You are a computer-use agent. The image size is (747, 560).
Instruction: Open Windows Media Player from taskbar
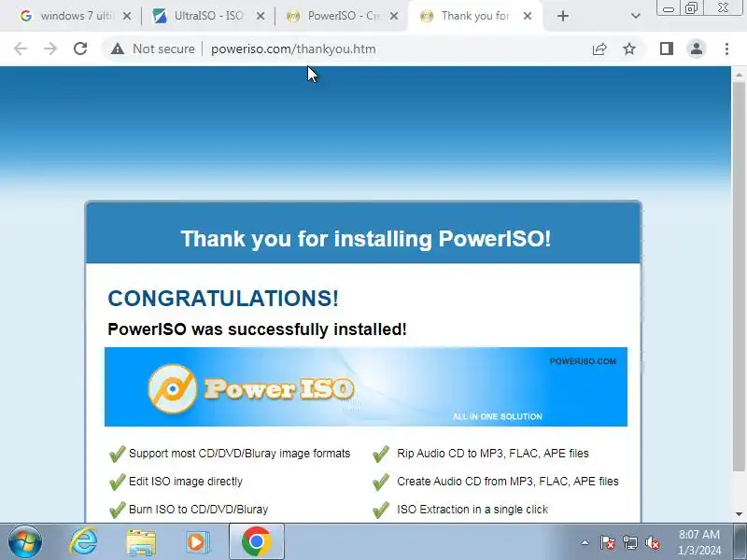(x=196, y=542)
